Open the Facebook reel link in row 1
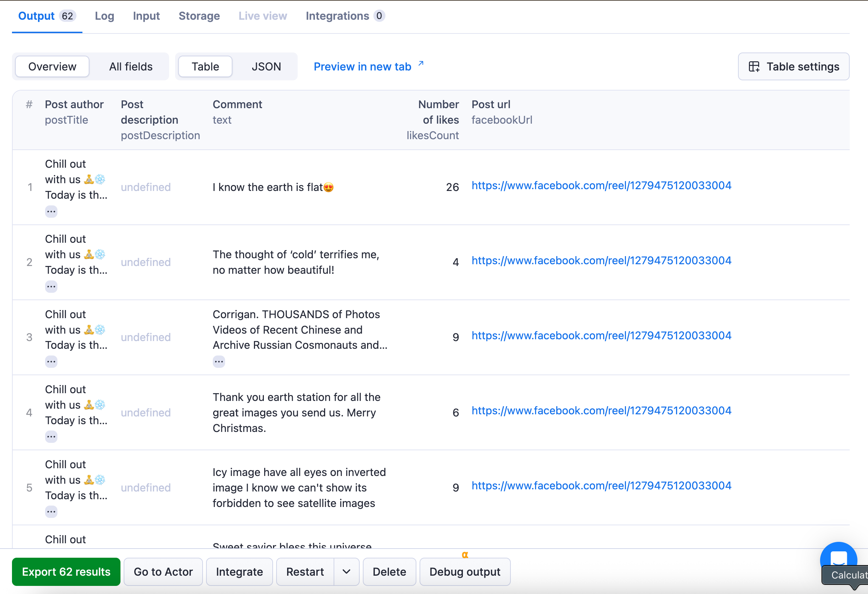Screen dimensions: 868x594 coord(601,185)
